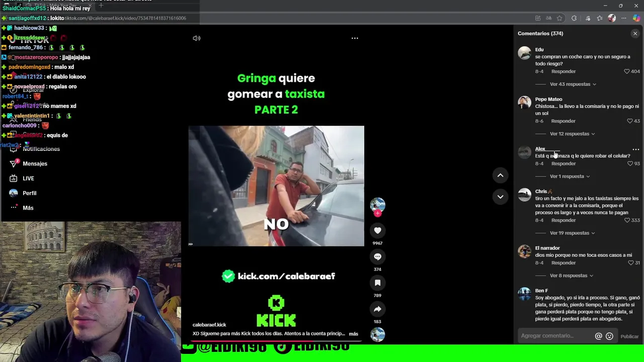This screenshot has height=362, width=644.
Task: Expand 'Ver 12 respuestas' under Pepe Mateo
Action: pos(572,134)
